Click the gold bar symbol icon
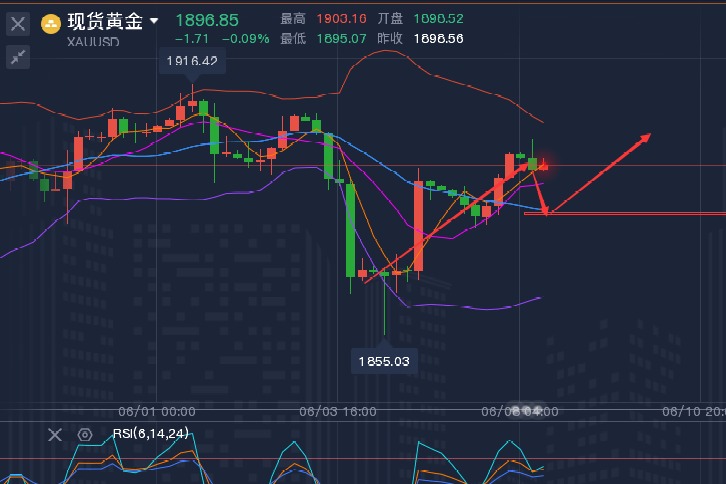Image resolution: width=726 pixels, height=484 pixels. pos(50,22)
